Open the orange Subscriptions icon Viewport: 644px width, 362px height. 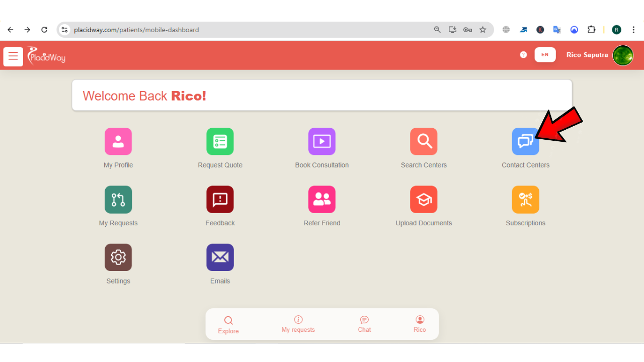click(x=525, y=200)
